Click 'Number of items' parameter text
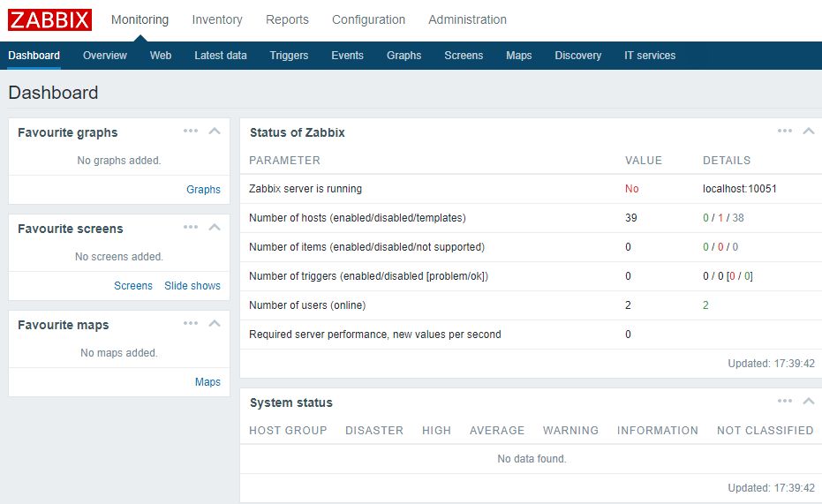 pyautogui.click(x=367, y=247)
